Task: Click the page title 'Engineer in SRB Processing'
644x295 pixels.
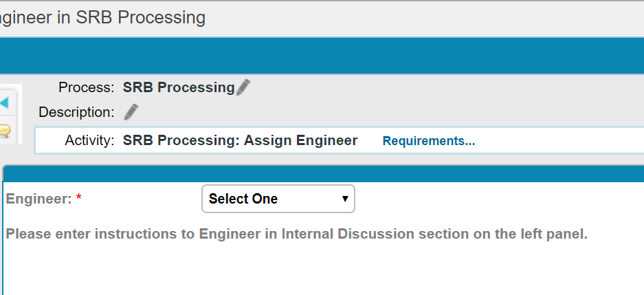Action: (x=102, y=18)
